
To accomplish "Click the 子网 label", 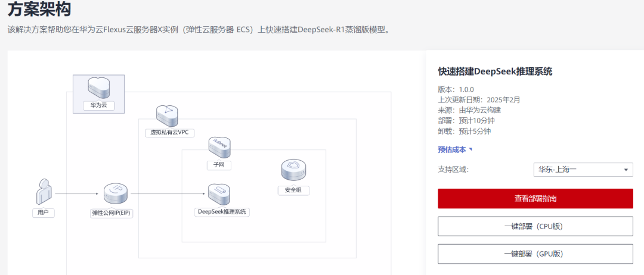I will 219,165.
